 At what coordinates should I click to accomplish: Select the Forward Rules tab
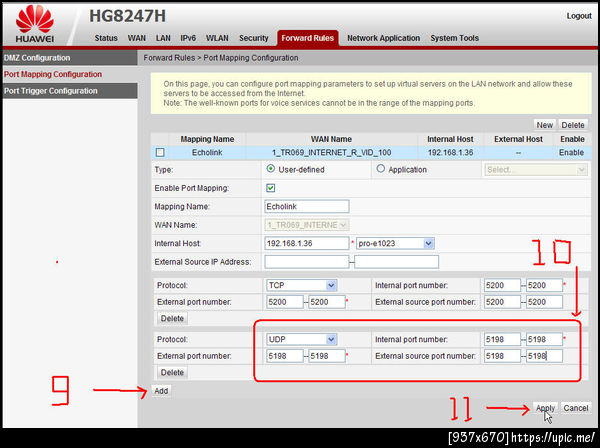[x=308, y=38]
